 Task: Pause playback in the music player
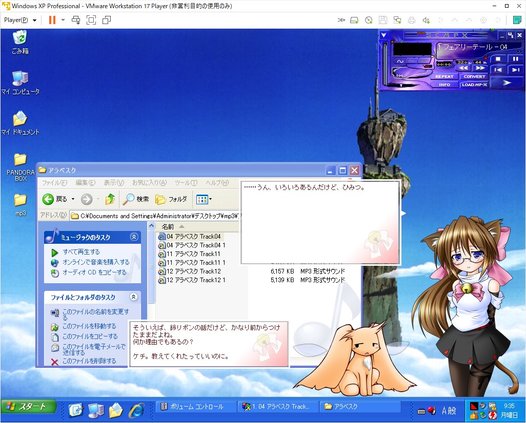515,59
